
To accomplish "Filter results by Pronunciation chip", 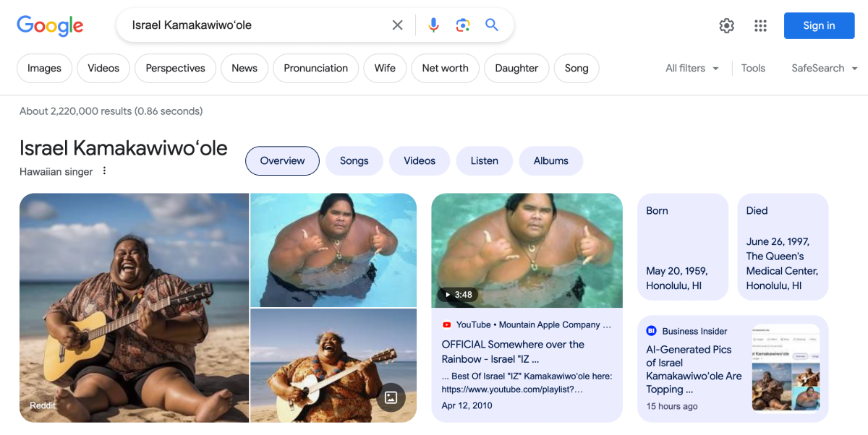I will 315,68.
